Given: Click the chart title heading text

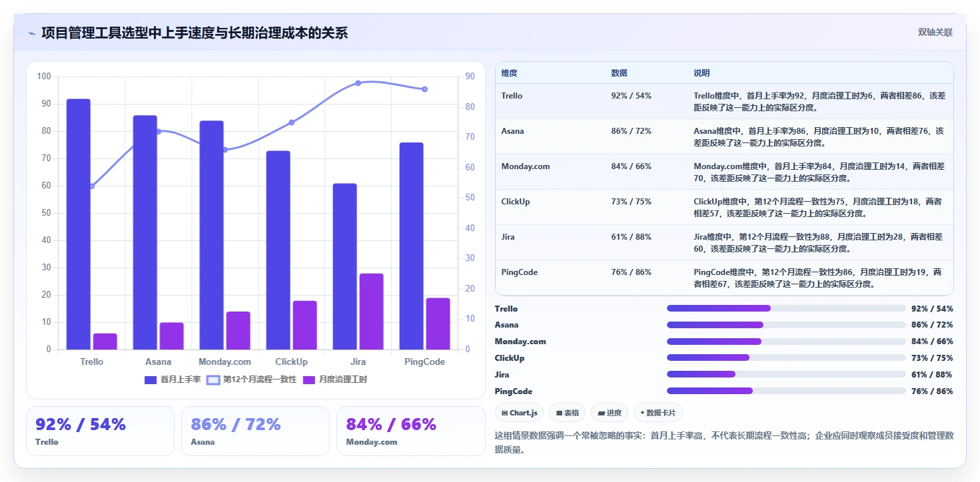Looking at the screenshot, I should 195,33.
